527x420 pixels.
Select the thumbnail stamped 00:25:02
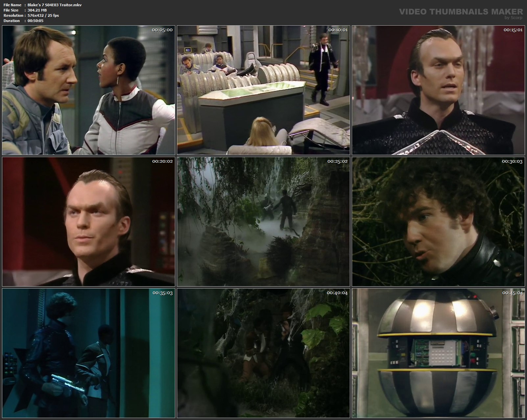click(263, 222)
